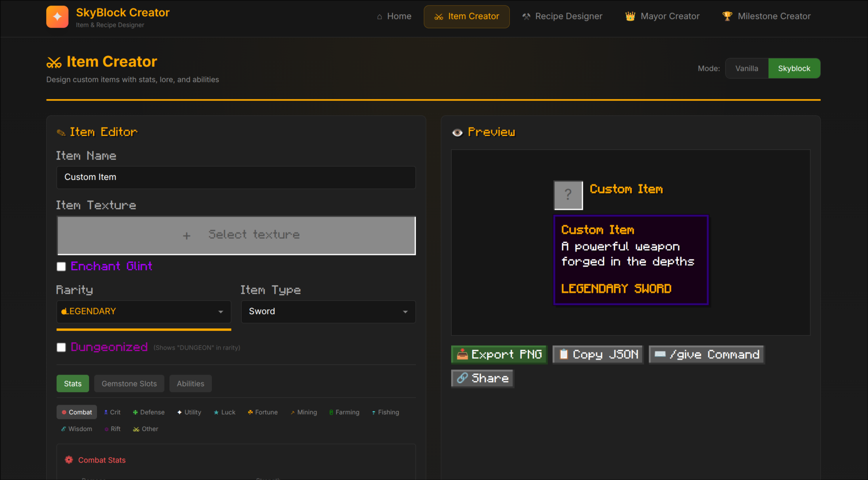868x480 pixels.
Task: Expand the Rarity LEGENDARY dropdown
Action: click(143, 312)
